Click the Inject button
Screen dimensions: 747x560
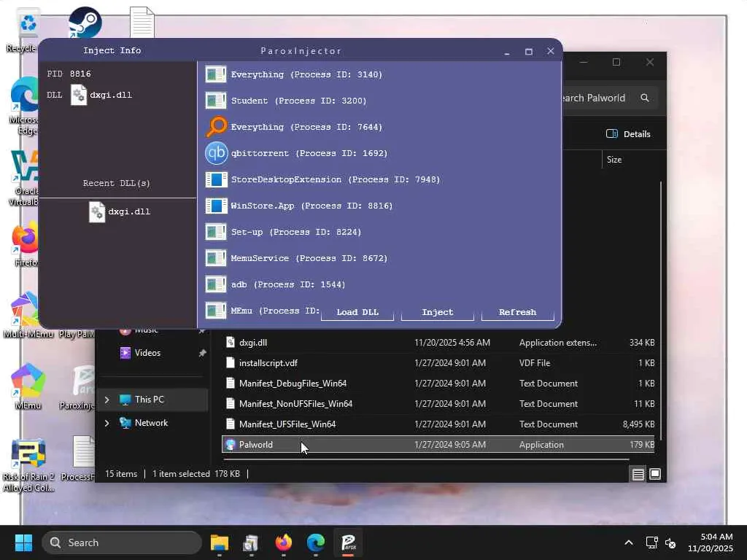438,312
